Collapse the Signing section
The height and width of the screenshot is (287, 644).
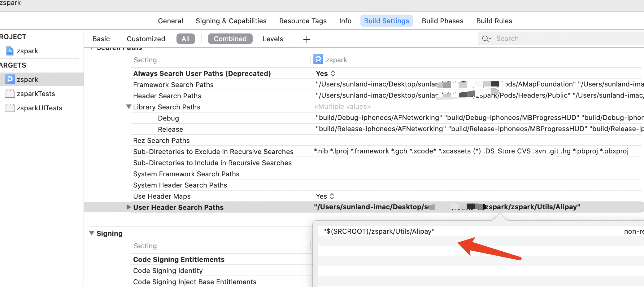(x=92, y=233)
